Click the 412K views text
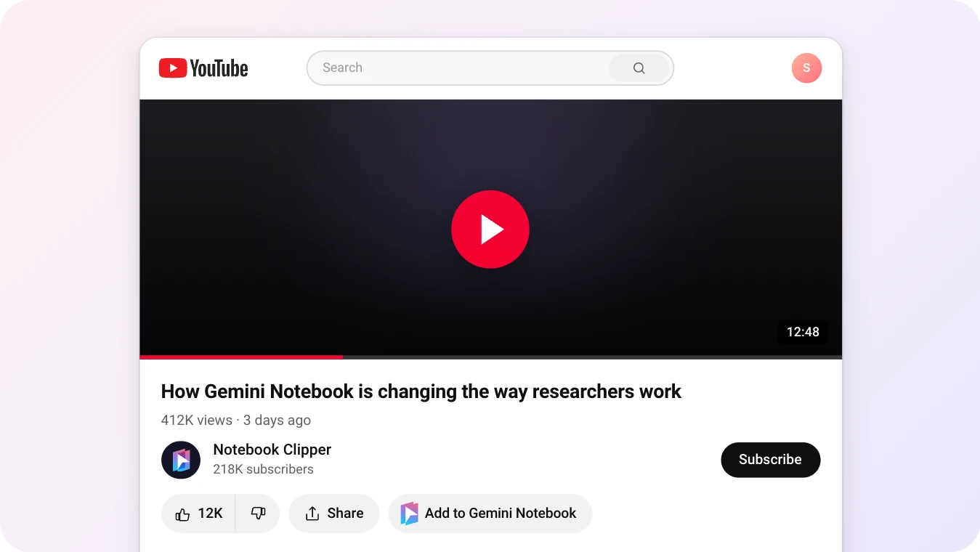 pos(197,421)
